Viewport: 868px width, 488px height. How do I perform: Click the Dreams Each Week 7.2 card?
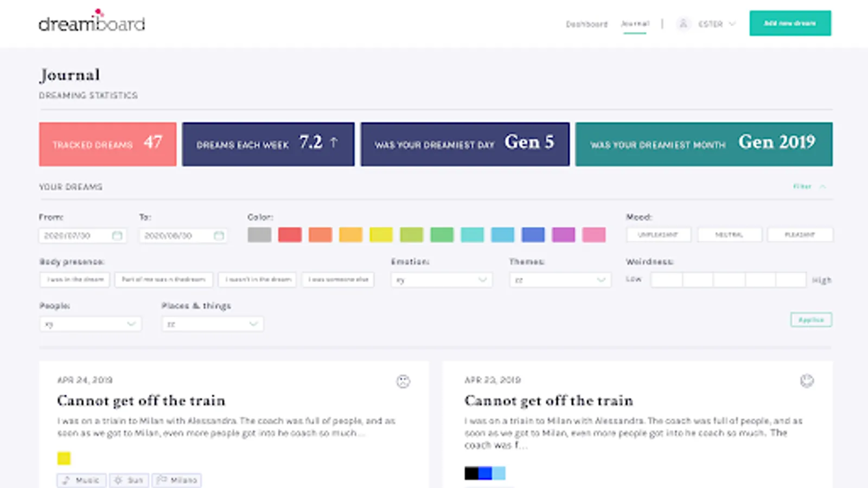(x=268, y=144)
